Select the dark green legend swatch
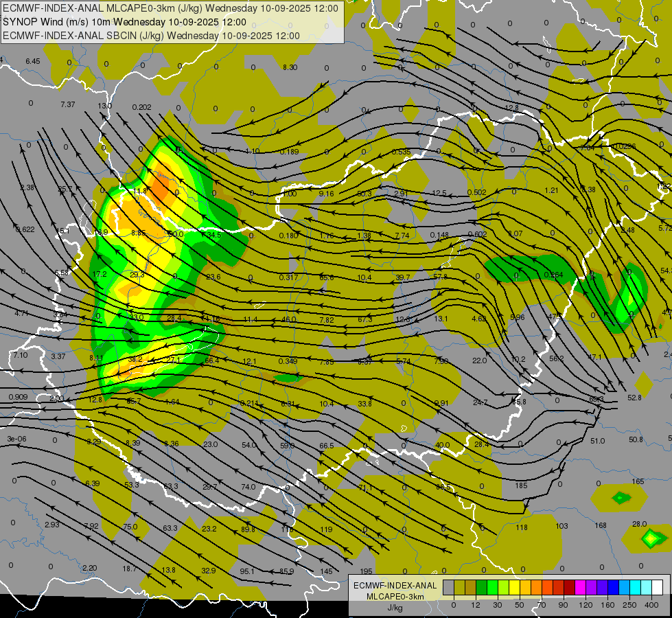672x618 pixels. click(482, 587)
